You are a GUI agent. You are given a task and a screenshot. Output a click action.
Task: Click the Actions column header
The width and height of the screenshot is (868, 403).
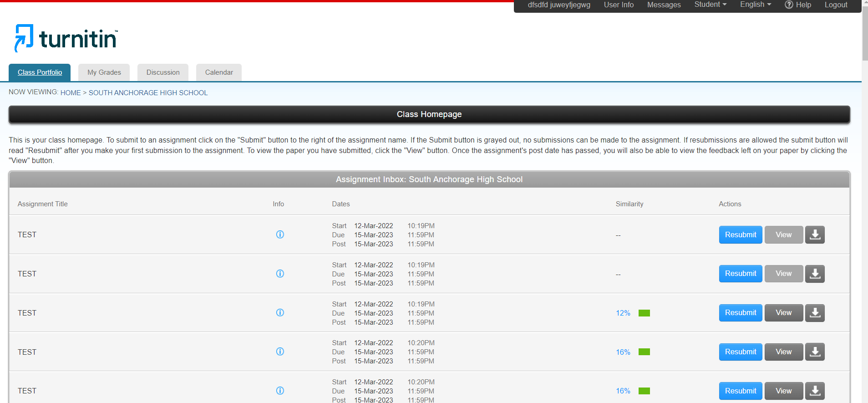(730, 204)
